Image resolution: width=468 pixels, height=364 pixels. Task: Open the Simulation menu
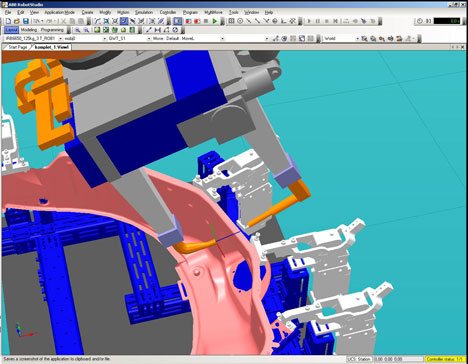[x=144, y=12]
